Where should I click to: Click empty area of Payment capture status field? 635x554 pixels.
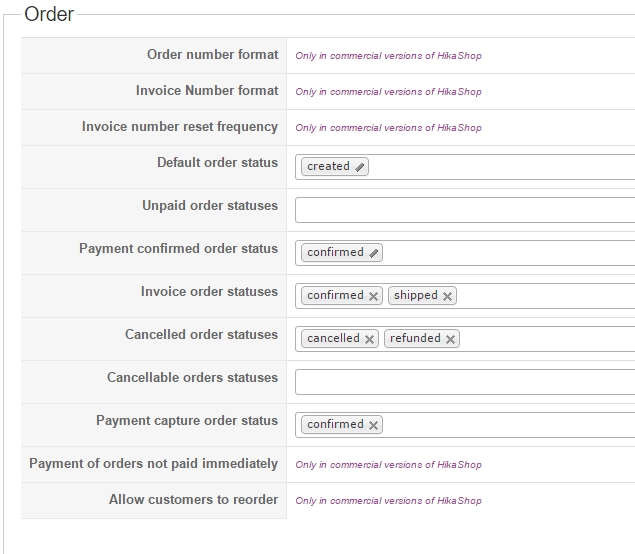click(508, 425)
